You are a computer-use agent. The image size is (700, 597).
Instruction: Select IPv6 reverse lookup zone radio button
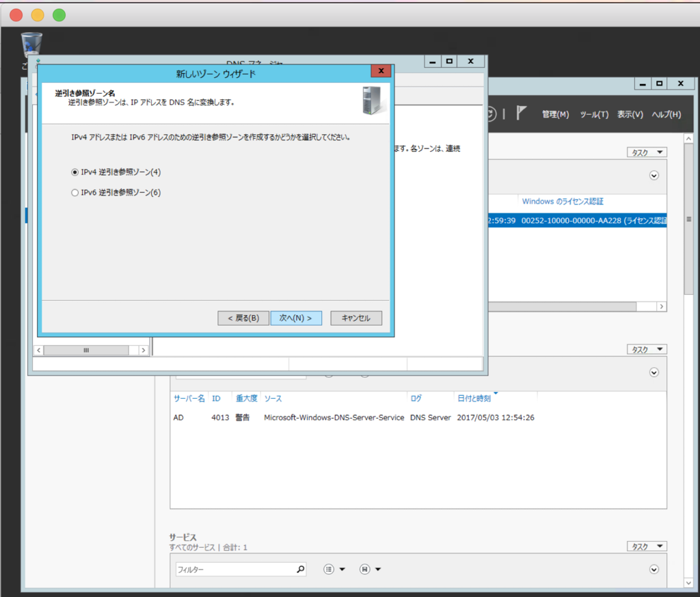point(75,193)
